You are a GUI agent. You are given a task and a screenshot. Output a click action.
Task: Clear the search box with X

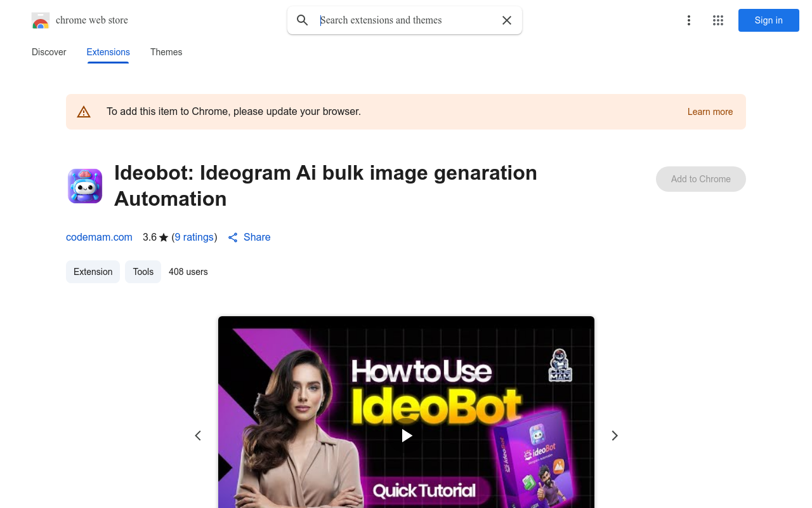[x=507, y=20]
